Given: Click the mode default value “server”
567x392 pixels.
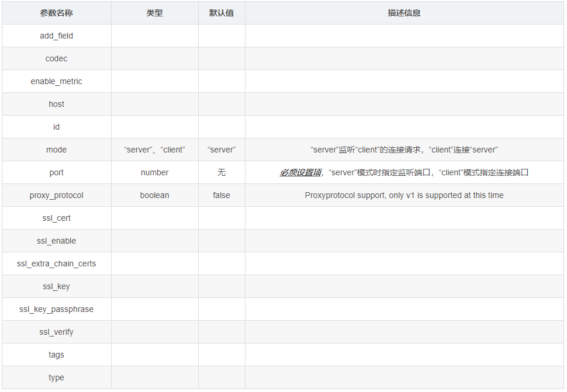Looking at the screenshot, I should tap(222, 150).
